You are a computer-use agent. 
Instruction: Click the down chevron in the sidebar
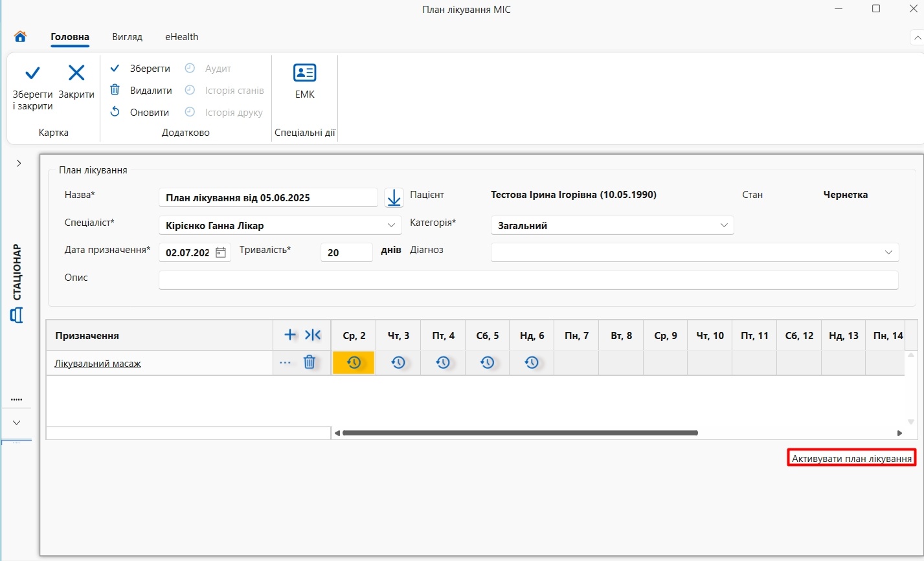click(17, 423)
